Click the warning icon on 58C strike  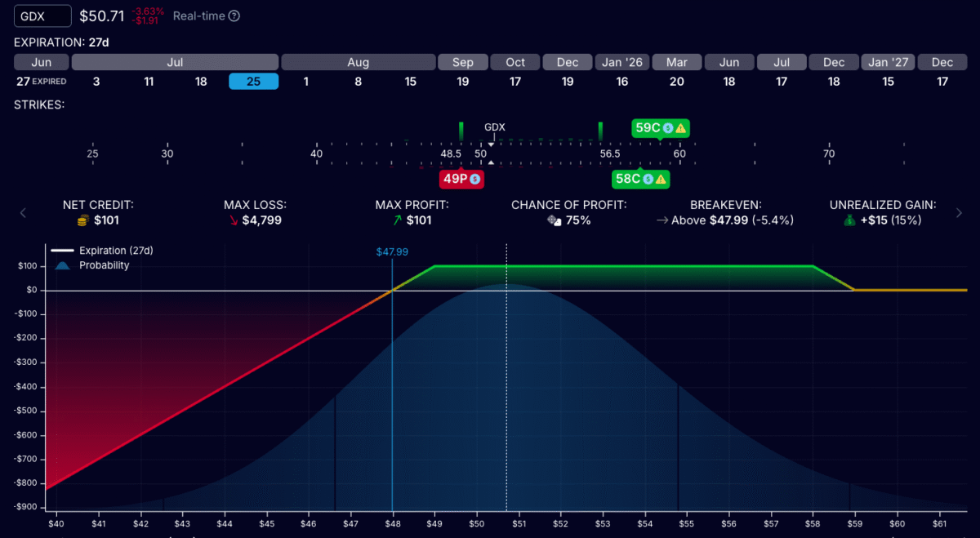point(661,179)
